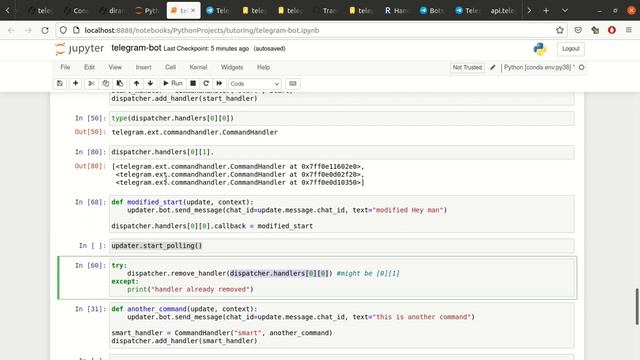The height and width of the screenshot is (360, 640).
Task: Click the Pocket save icon in browser toolbar
Action: click(578, 30)
